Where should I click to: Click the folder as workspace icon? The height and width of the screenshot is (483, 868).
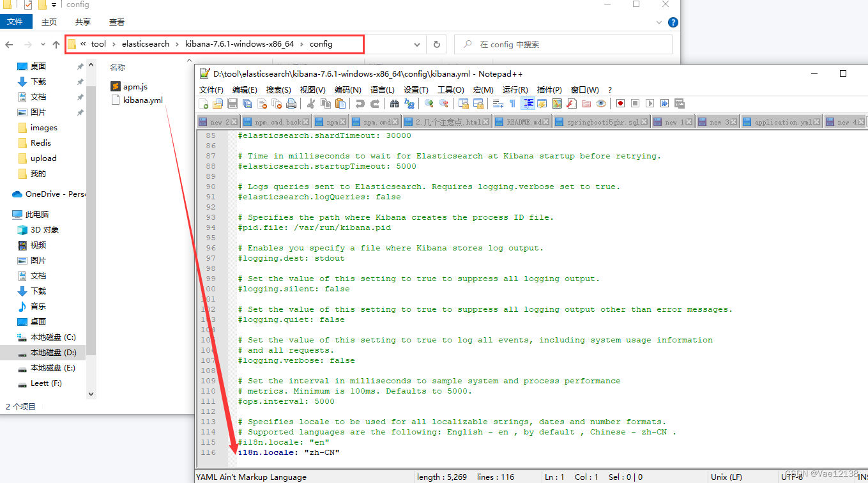pos(586,103)
